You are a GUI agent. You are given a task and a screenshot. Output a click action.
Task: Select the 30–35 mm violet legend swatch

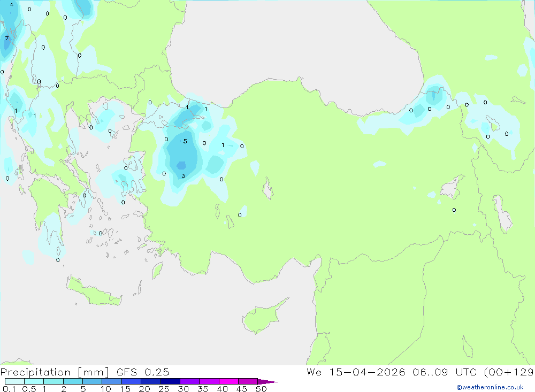coord(189,381)
